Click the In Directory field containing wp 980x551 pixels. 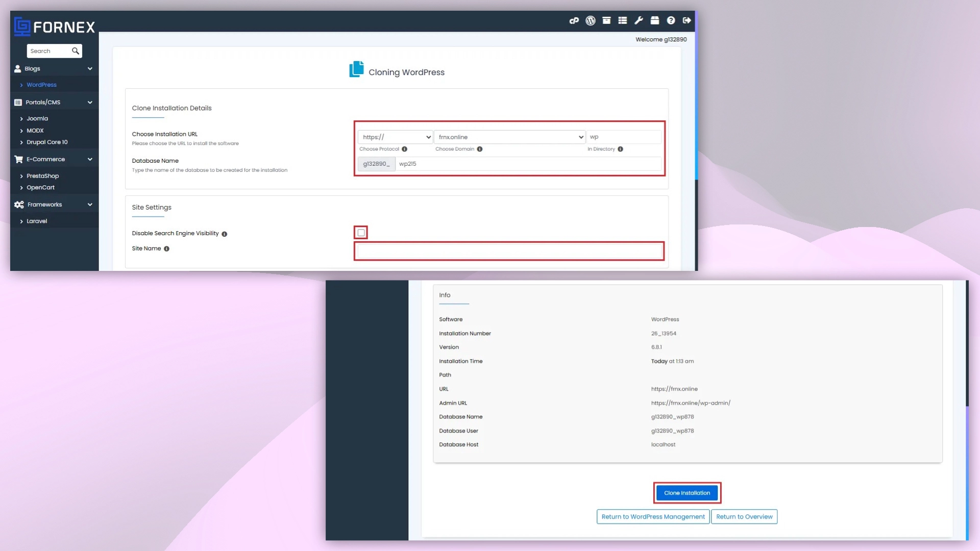624,137
